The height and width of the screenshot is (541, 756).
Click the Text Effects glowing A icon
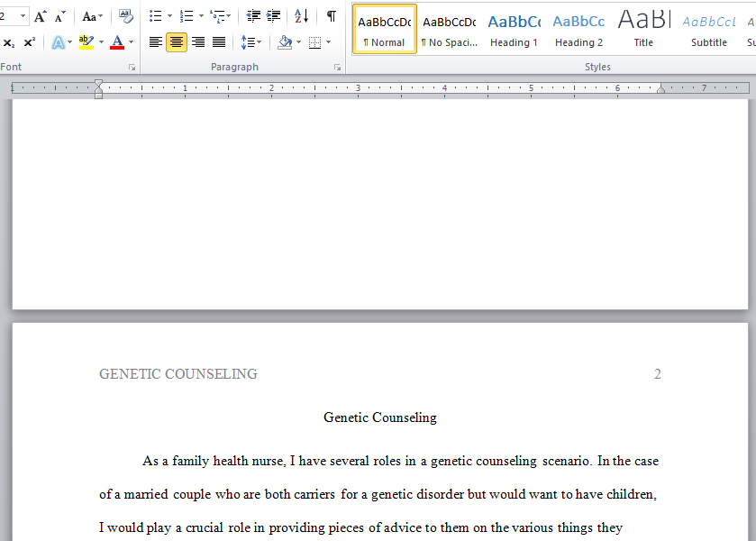(58, 42)
